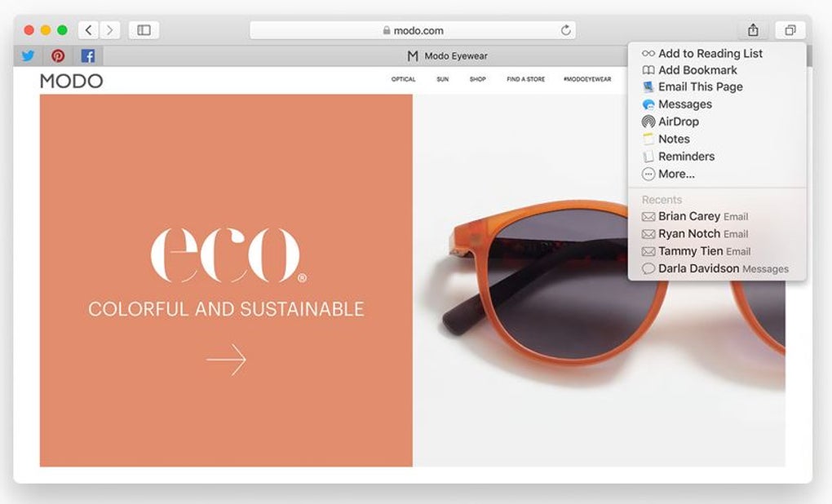Reload the modo.com page
This screenshot has width=832, height=504.
[x=565, y=30]
